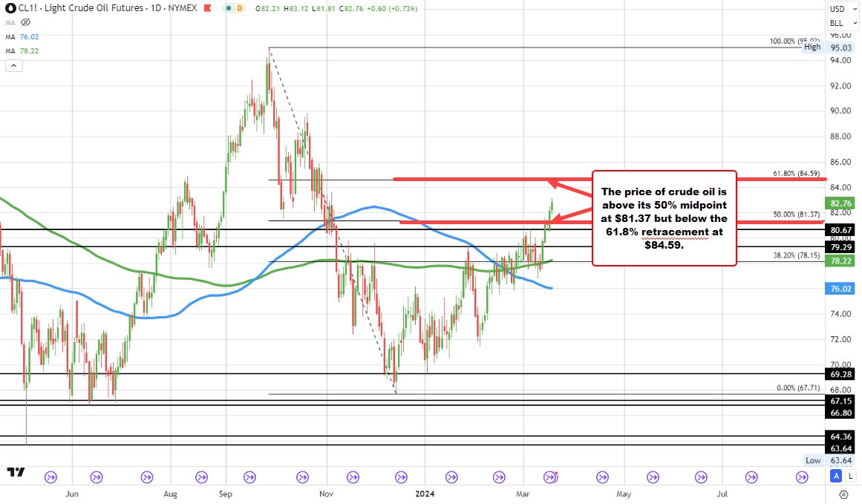Click the green market status dot
This screenshot has height=504, width=862.
click(229, 8)
